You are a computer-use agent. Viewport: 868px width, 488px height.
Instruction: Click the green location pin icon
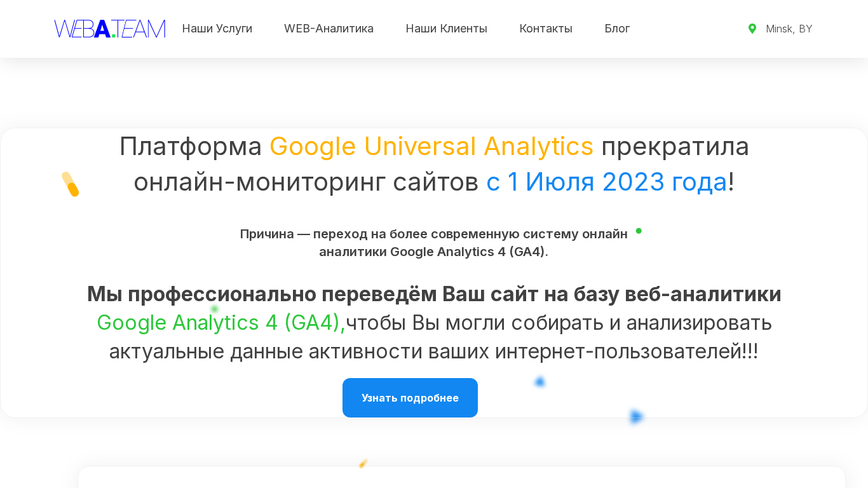[x=752, y=29]
